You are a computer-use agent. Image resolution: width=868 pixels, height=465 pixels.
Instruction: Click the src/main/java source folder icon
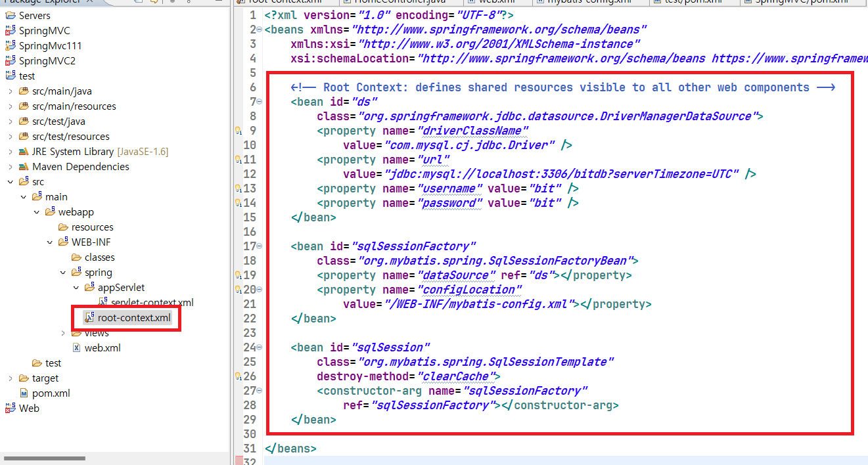24,91
